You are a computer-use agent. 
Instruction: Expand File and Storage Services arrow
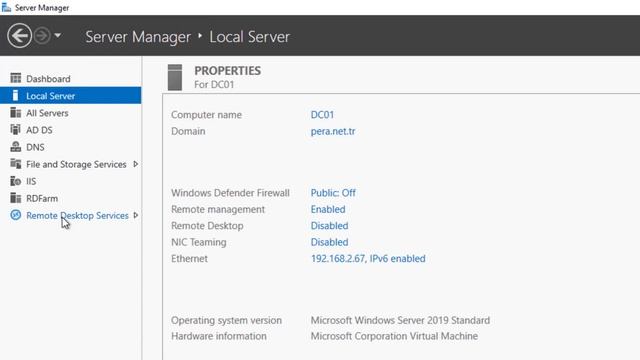click(136, 164)
